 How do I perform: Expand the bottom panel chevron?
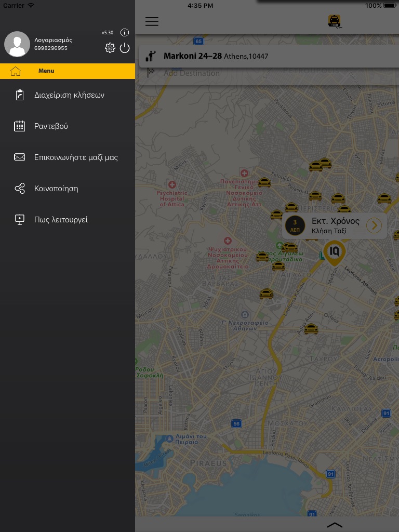(335, 525)
